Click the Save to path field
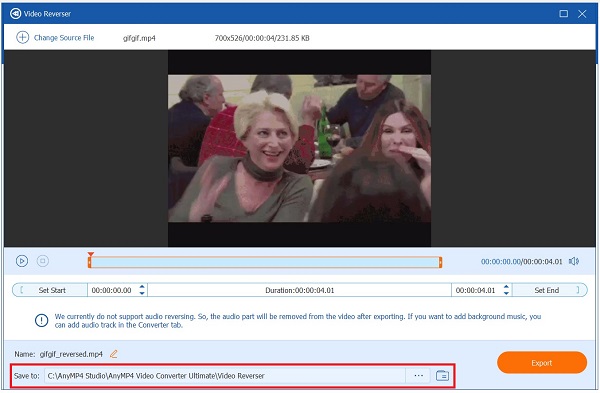This screenshot has width=600, height=393. tap(225, 376)
